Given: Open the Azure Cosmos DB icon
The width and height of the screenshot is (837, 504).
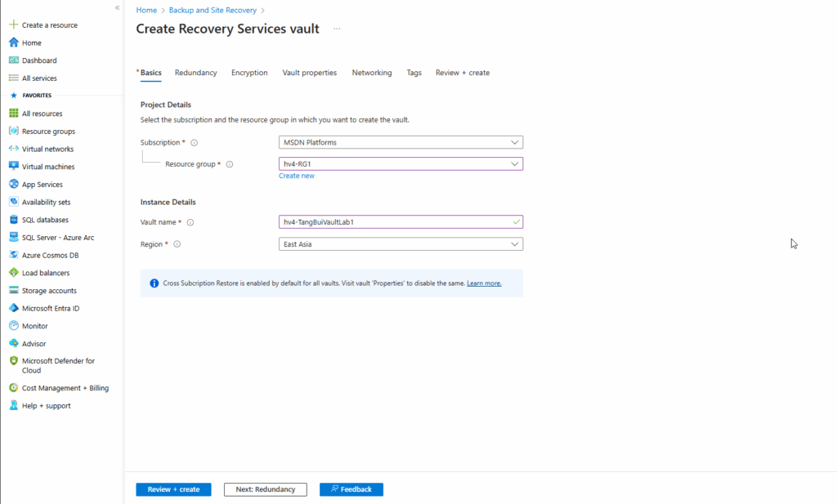Looking at the screenshot, I should (x=13, y=255).
